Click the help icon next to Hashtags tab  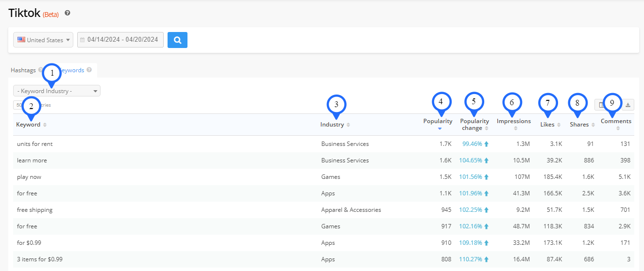click(x=40, y=70)
